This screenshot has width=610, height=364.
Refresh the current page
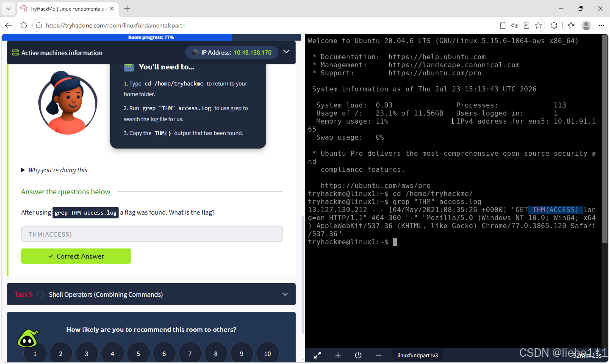click(x=24, y=25)
